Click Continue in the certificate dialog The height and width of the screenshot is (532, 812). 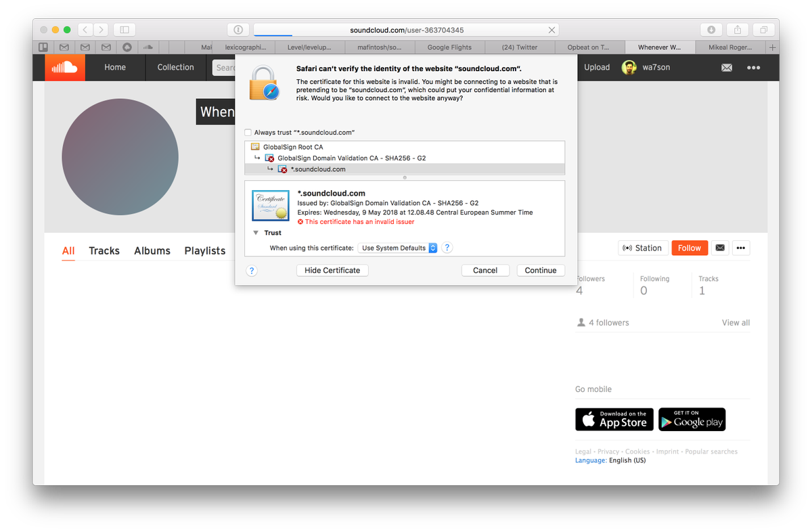pos(541,270)
